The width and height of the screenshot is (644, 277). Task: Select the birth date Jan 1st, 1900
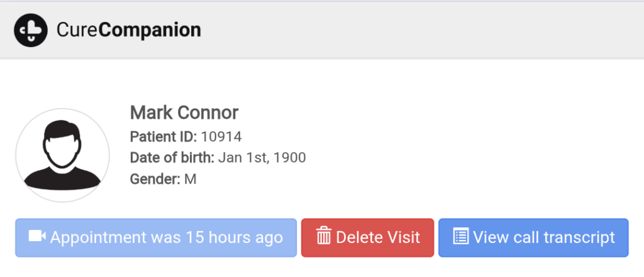(x=262, y=157)
